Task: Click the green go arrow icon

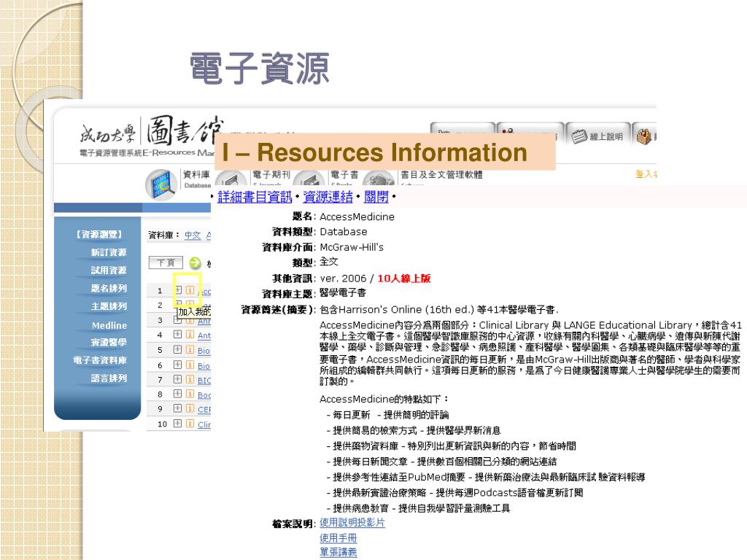Action: tap(195, 262)
